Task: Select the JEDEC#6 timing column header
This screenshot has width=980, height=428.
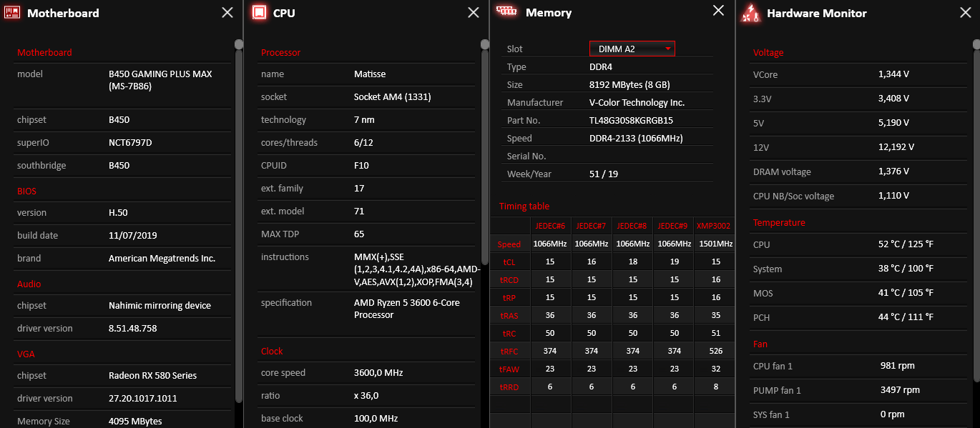Action: tap(551, 226)
